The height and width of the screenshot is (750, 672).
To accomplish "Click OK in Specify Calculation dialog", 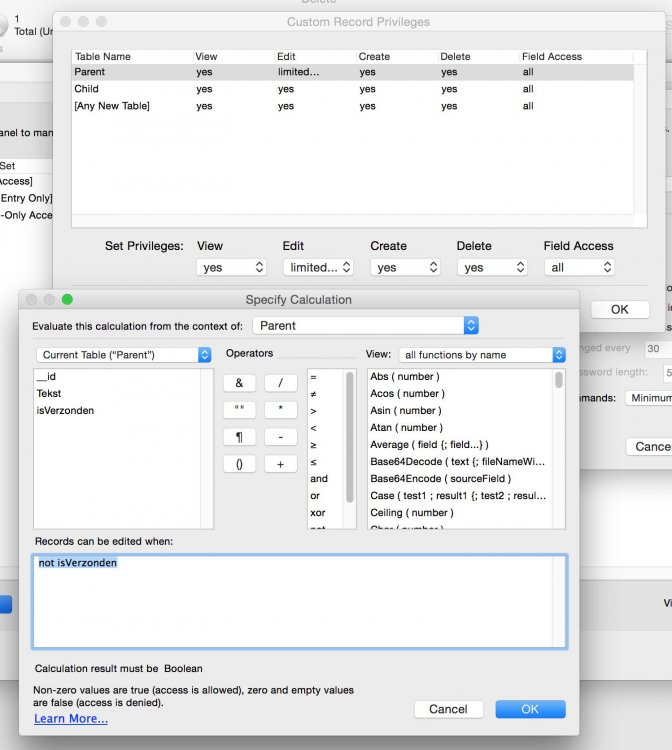I will (530, 709).
